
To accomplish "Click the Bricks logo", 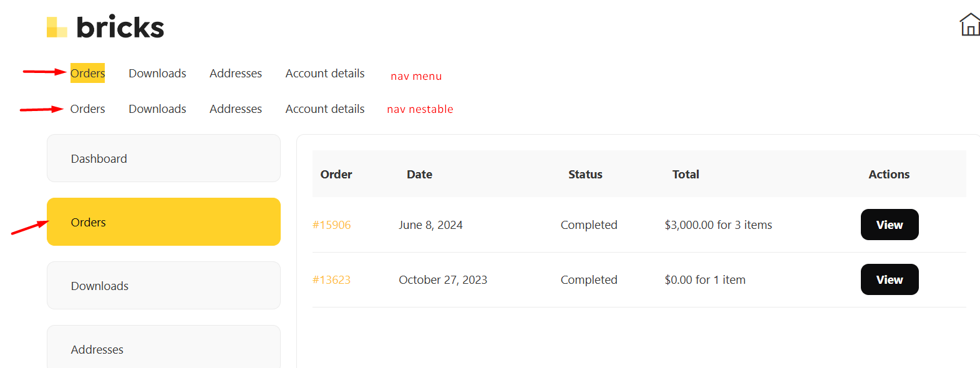I will tap(105, 27).
